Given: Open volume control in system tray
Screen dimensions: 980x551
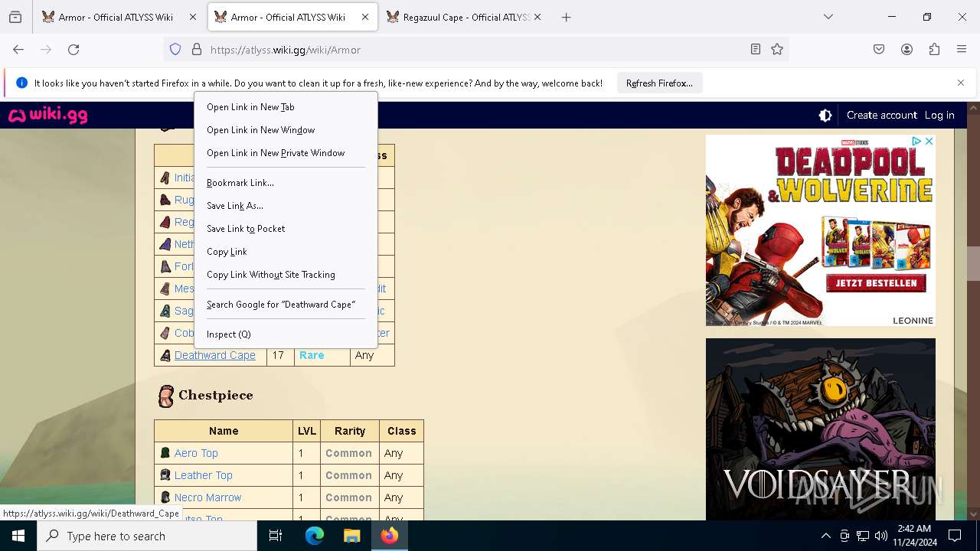Looking at the screenshot, I should pos(881,536).
